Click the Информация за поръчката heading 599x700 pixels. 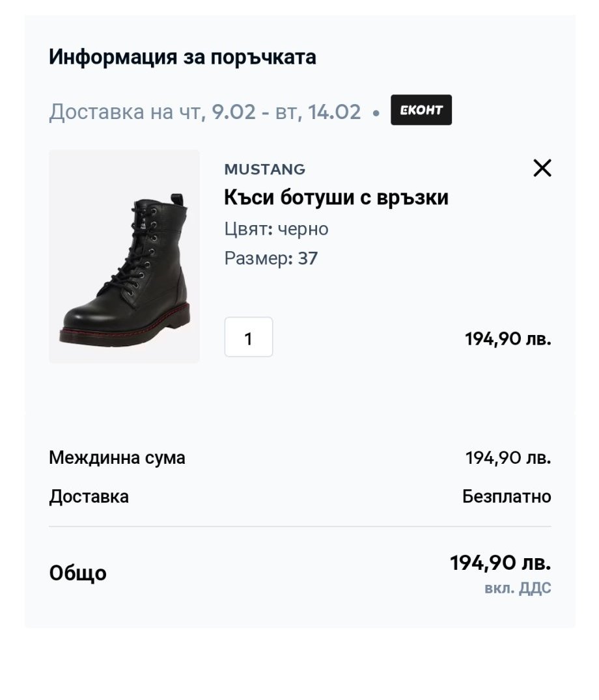[182, 57]
